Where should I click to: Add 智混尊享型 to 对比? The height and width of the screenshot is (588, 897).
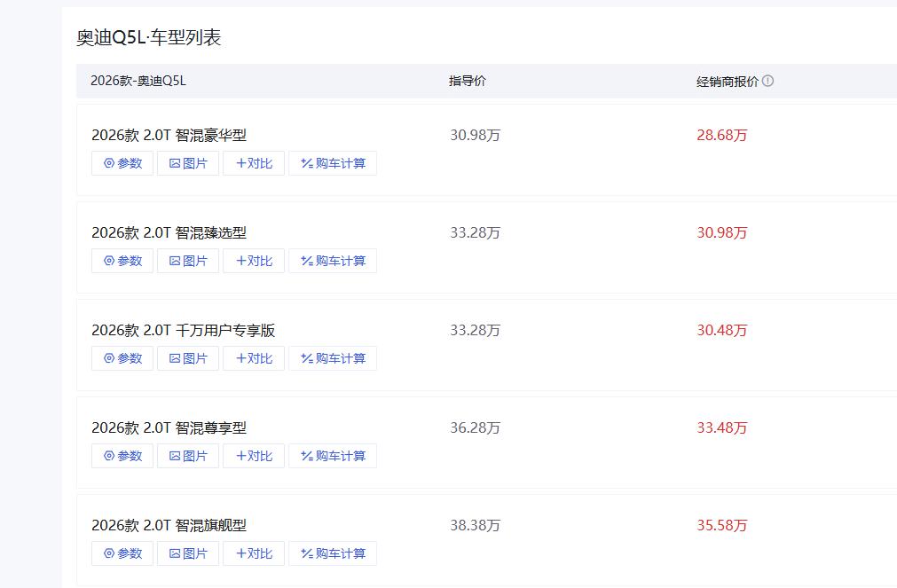[x=254, y=456]
